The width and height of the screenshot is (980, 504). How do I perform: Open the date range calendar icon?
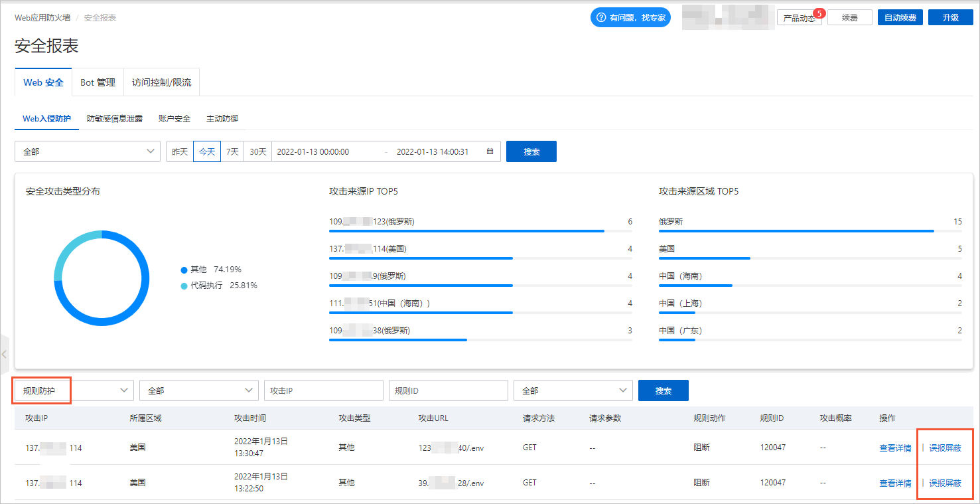[490, 151]
